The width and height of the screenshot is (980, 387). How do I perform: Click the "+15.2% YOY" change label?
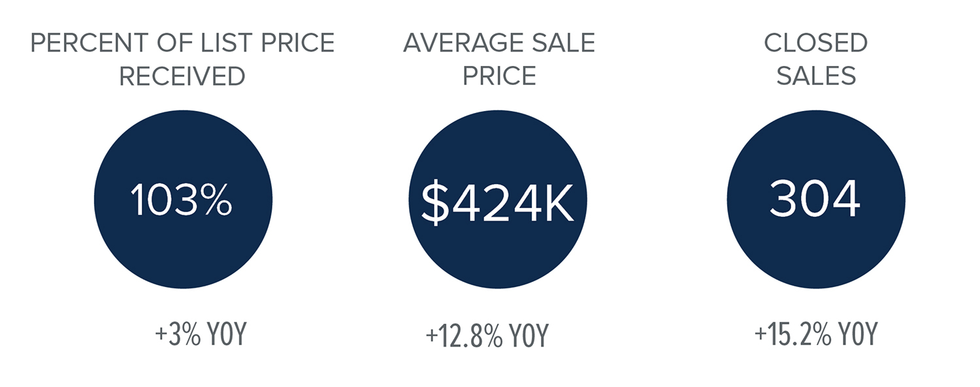tap(815, 335)
